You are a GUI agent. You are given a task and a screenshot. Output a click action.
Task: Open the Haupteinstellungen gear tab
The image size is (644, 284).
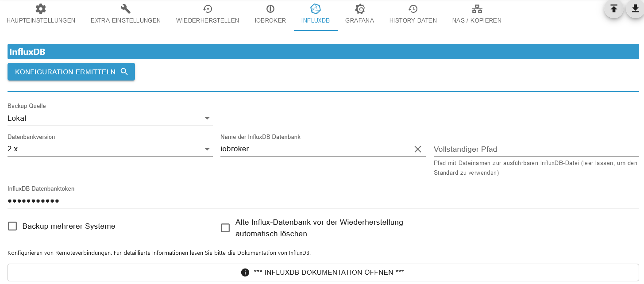coord(41,15)
